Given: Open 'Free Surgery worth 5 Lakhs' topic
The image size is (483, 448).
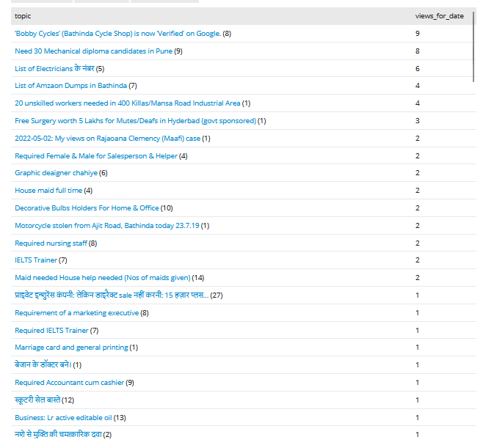Looking at the screenshot, I should coord(136,120).
